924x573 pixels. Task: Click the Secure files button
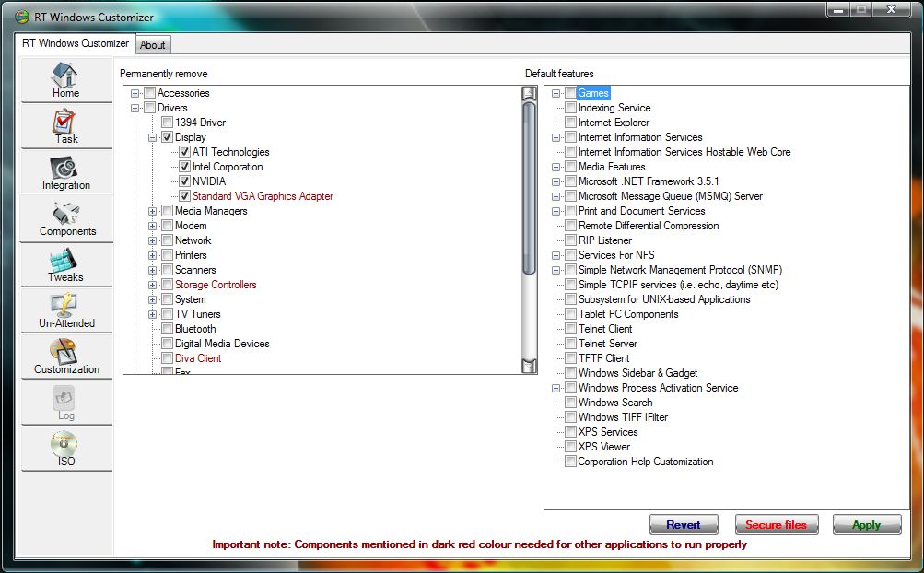coord(776,525)
